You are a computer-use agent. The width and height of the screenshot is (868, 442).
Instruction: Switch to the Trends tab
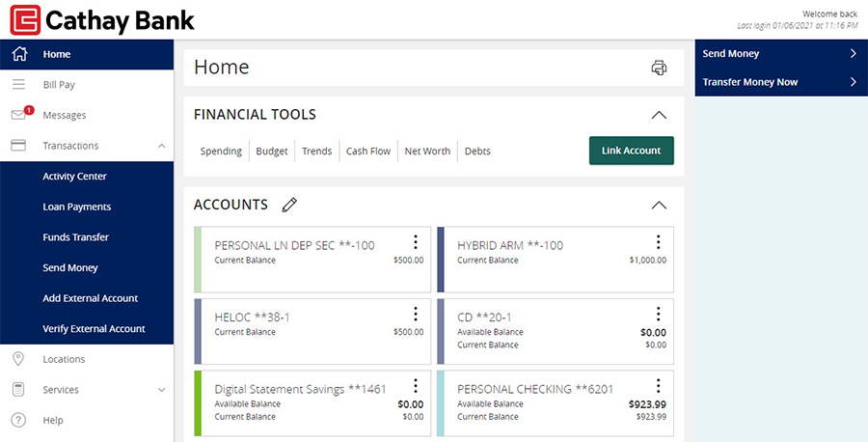pyautogui.click(x=316, y=151)
